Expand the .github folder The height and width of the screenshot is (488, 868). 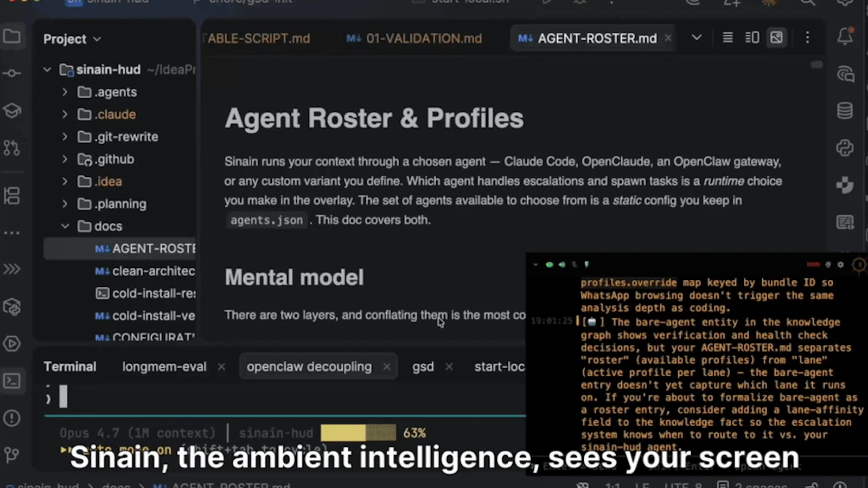point(65,159)
